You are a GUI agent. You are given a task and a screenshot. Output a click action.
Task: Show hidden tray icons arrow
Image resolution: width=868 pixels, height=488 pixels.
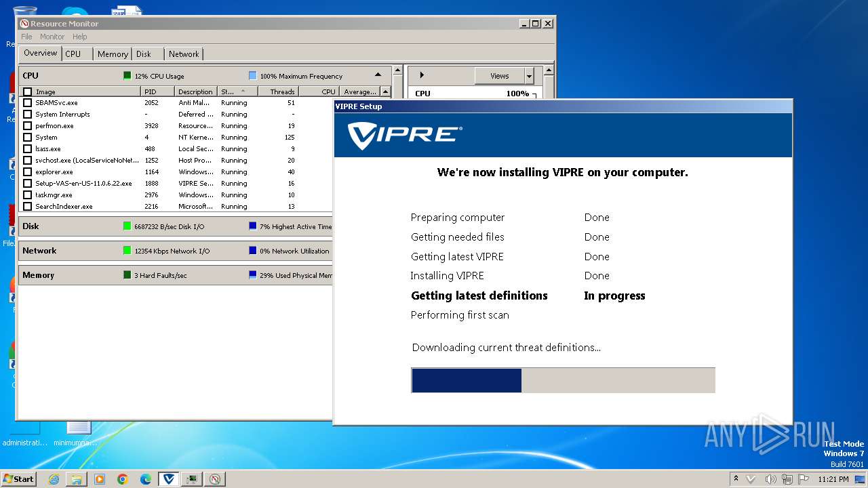pyautogui.click(x=736, y=479)
